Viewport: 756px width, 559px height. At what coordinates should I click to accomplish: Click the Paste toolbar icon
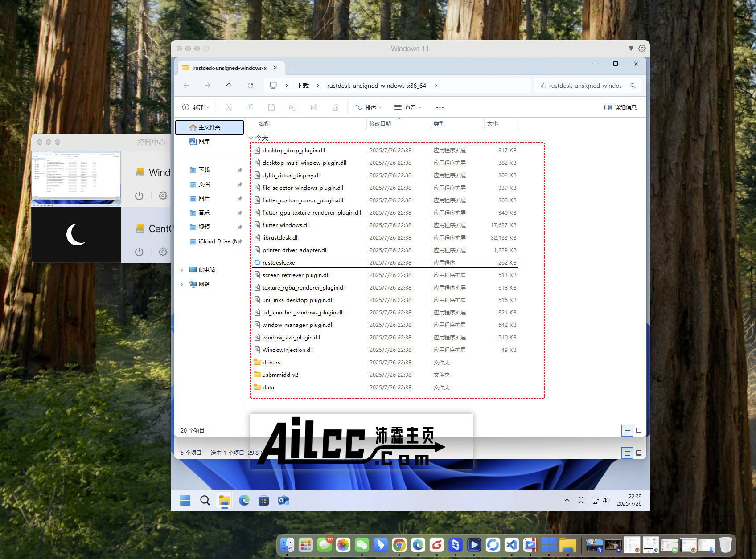271,107
